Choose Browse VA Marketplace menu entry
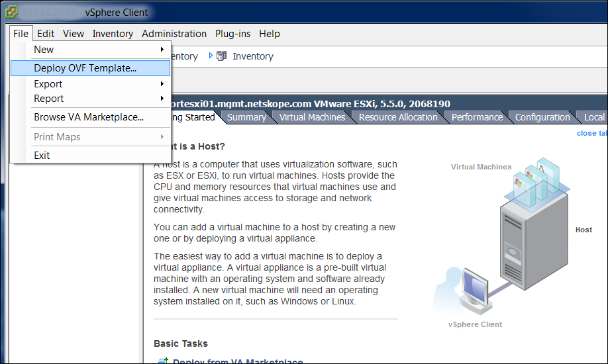 point(90,117)
